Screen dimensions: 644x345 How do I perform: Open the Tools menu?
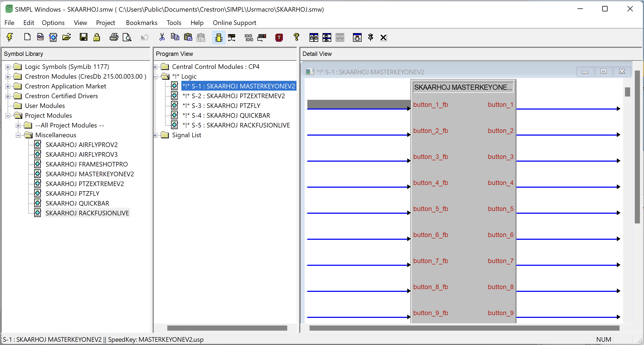(174, 23)
